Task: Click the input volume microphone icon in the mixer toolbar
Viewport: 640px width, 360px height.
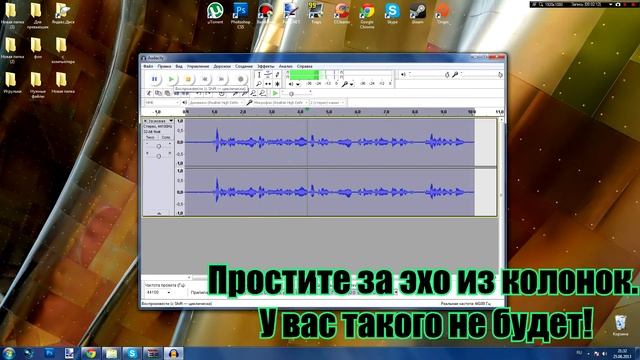Action: tap(455, 75)
